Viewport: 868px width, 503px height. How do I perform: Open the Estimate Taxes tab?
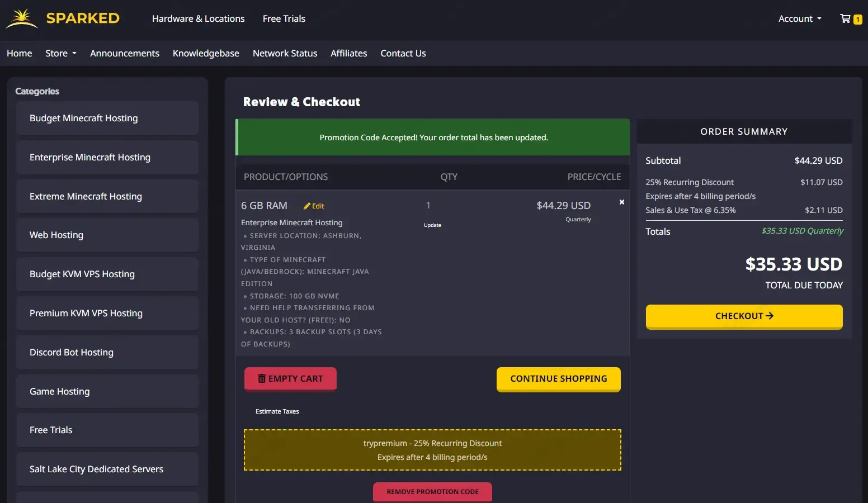[x=277, y=411]
